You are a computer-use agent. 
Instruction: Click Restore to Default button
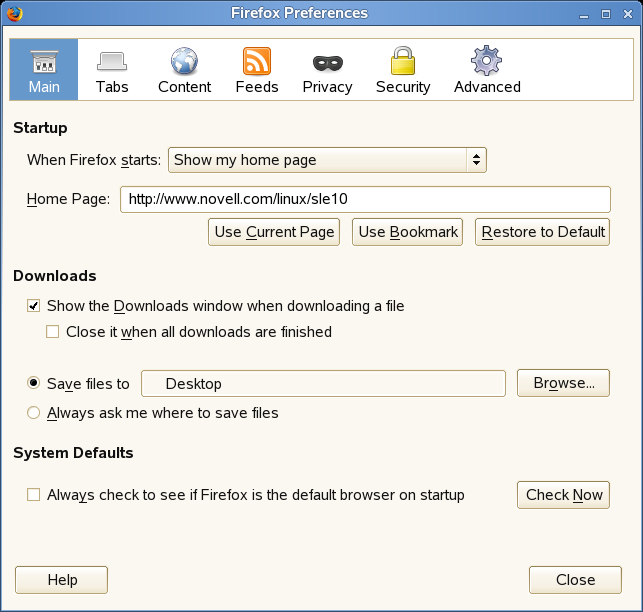[x=543, y=232]
